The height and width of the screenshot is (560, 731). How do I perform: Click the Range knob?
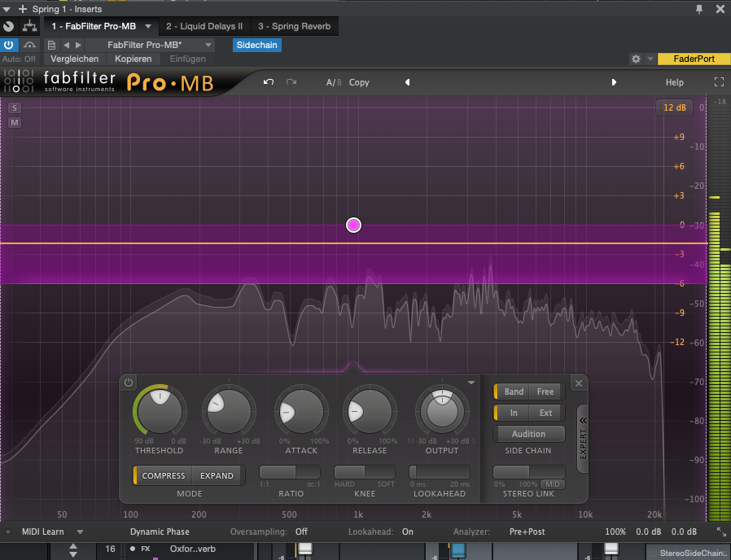point(229,412)
